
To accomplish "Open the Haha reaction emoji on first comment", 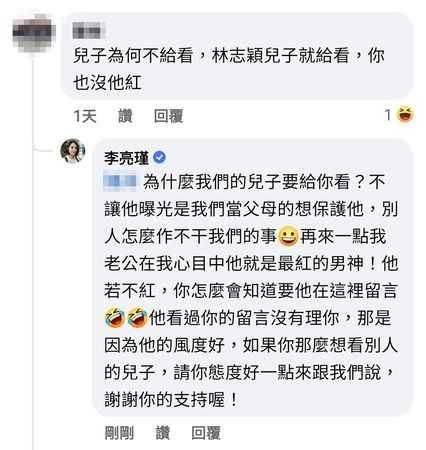I will (x=405, y=115).
